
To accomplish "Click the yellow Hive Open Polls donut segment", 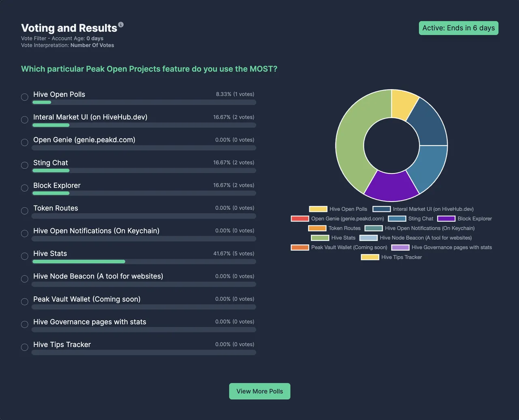I will pyautogui.click(x=402, y=104).
